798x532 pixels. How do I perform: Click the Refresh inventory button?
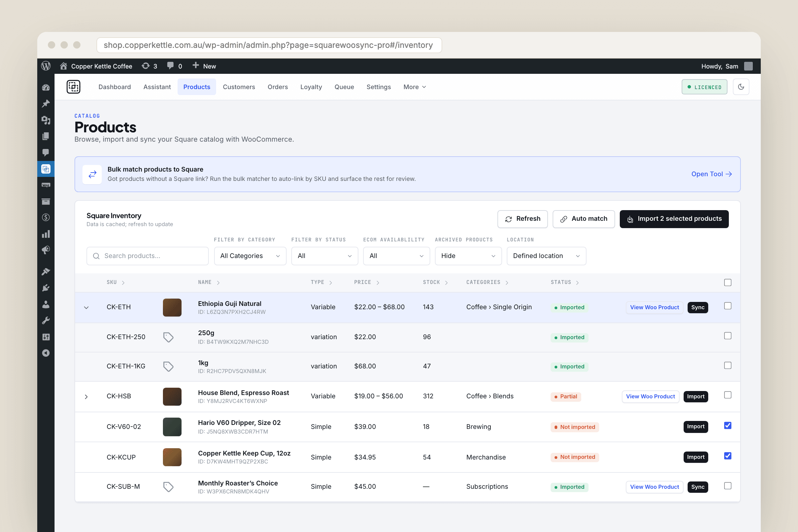(522, 219)
